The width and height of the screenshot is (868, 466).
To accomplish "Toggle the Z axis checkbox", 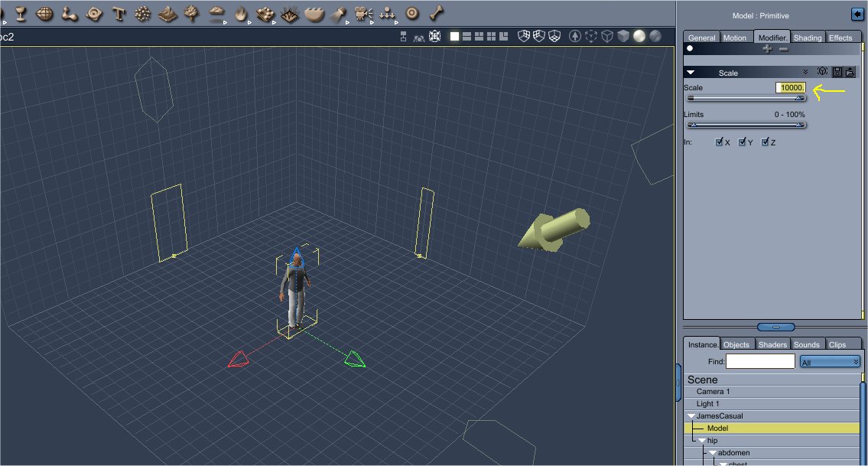I will 765,142.
